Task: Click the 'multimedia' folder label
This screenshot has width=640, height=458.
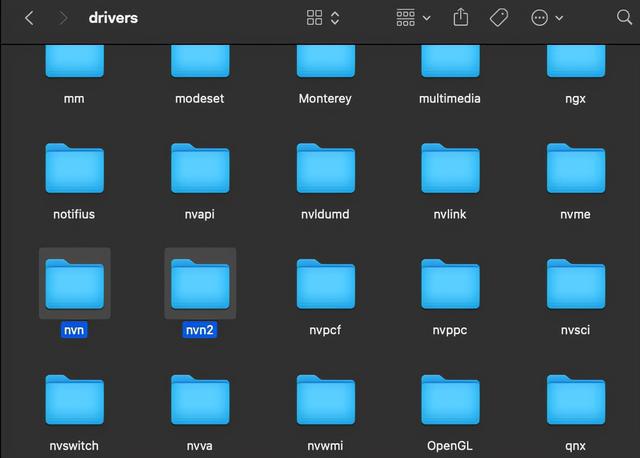Action: [450, 99]
